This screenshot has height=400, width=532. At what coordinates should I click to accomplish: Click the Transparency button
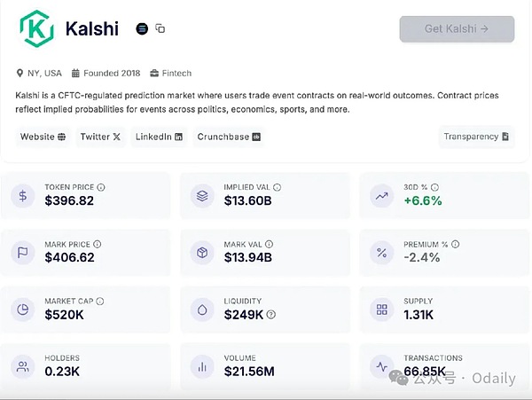pyautogui.click(x=476, y=137)
